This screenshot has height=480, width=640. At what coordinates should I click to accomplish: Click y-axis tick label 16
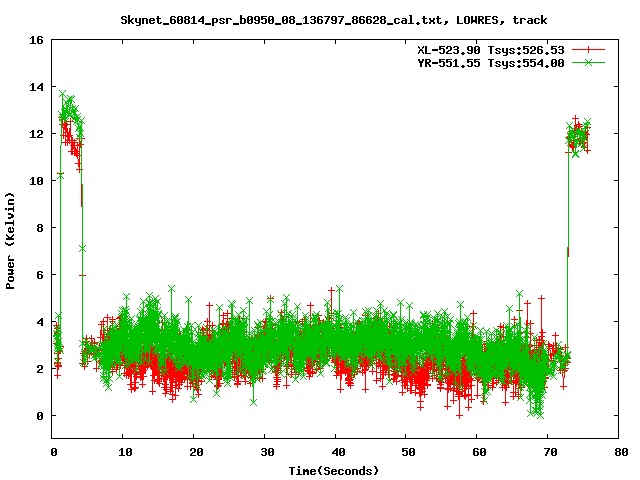pos(36,40)
